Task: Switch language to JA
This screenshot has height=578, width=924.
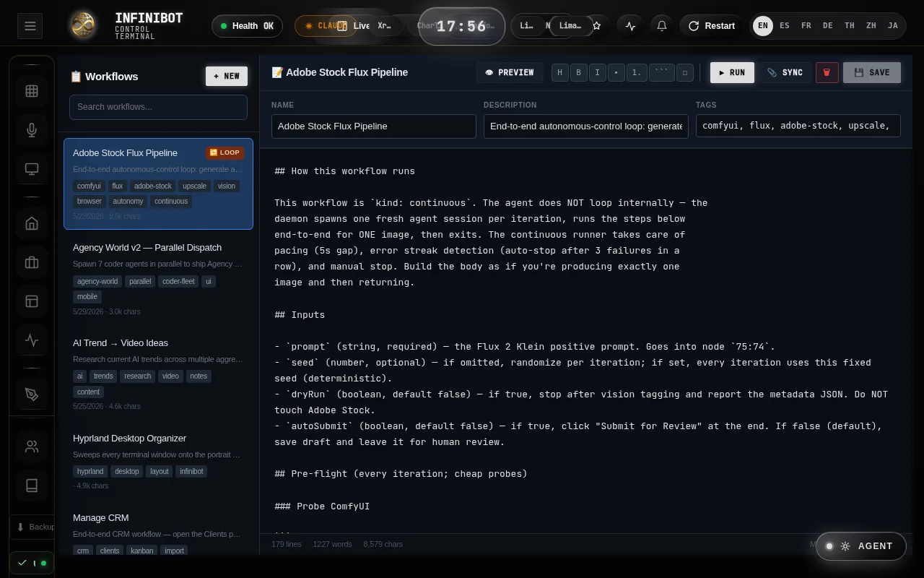Action: click(x=893, y=26)
